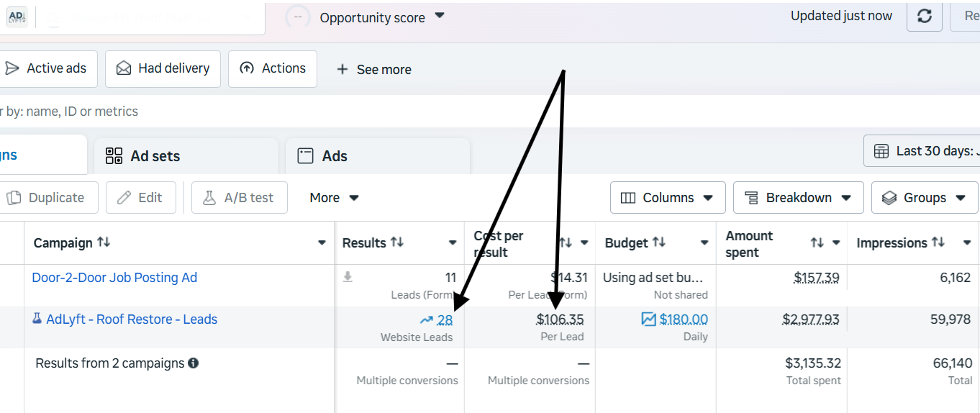The image size is (980, 413).
Task: Sort by the Impressions column arrows
Action: (x=938, y=242)
